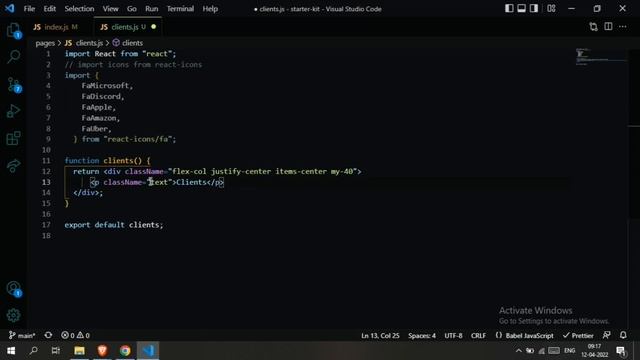Change indentation via Spaces: 4
Viewport: 640px width, 360px height.
click(x=422, y=336)
